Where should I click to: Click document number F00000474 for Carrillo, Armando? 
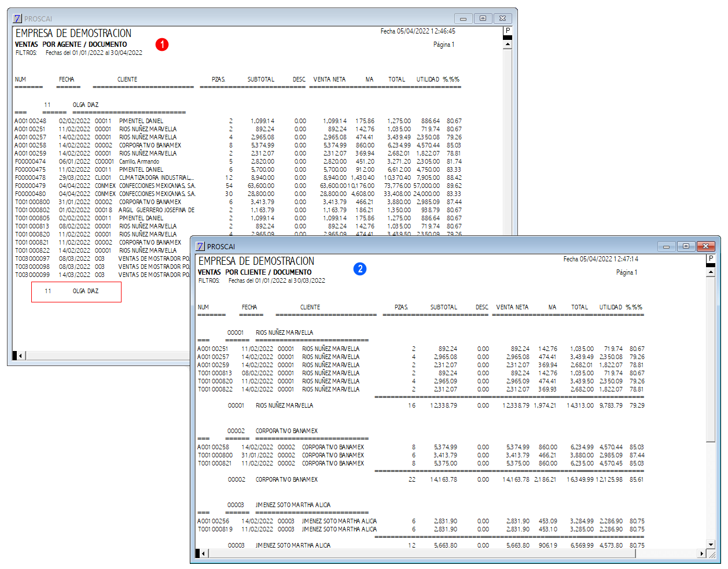click(30, 161)
